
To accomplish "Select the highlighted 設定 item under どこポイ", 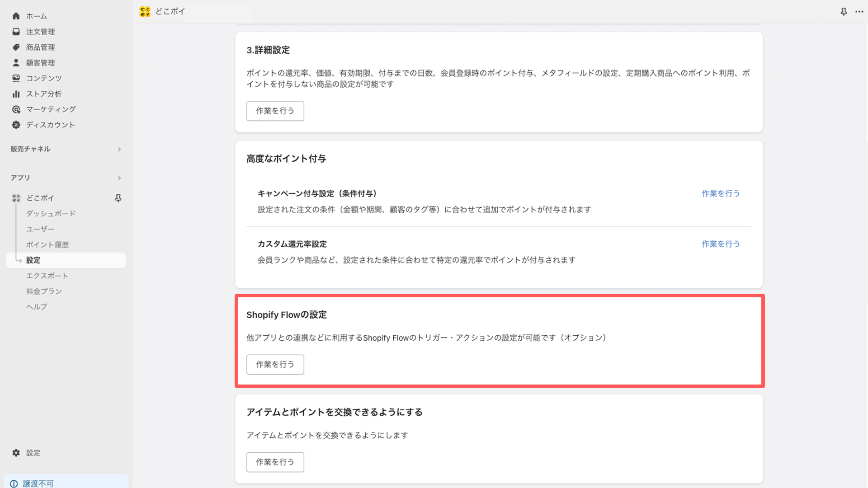I will click(66, 260).
